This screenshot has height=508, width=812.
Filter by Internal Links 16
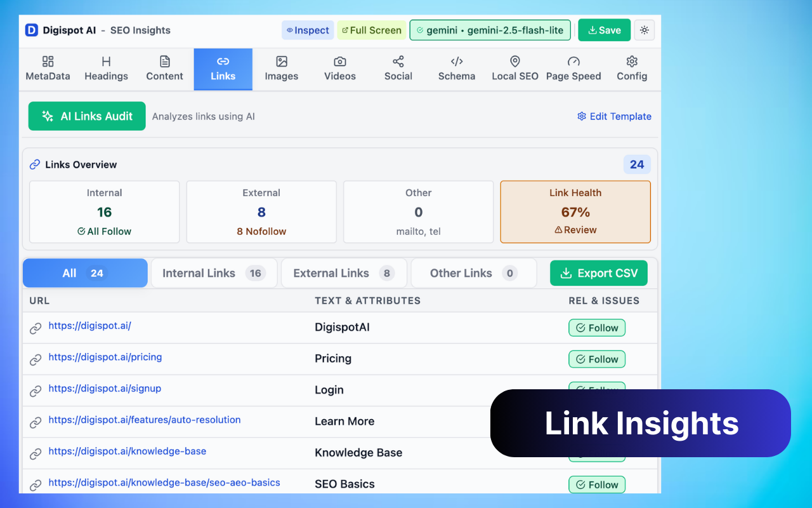214,273
